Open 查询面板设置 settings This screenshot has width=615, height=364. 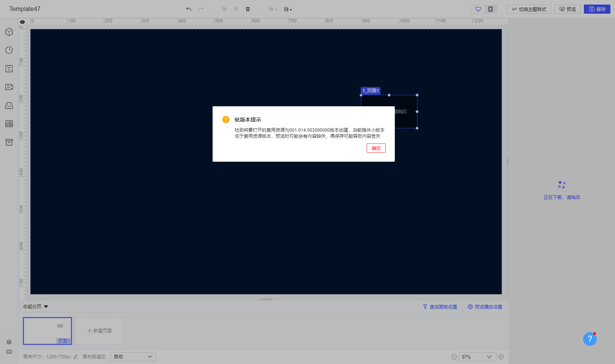(x=440, y=307)
